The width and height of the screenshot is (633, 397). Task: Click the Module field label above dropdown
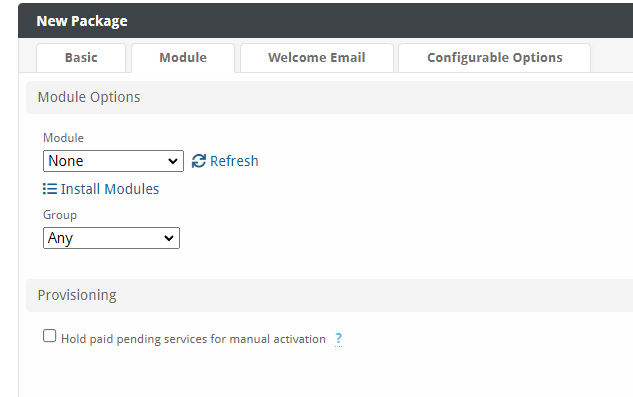pyautogui.click(x=63, y=138)
